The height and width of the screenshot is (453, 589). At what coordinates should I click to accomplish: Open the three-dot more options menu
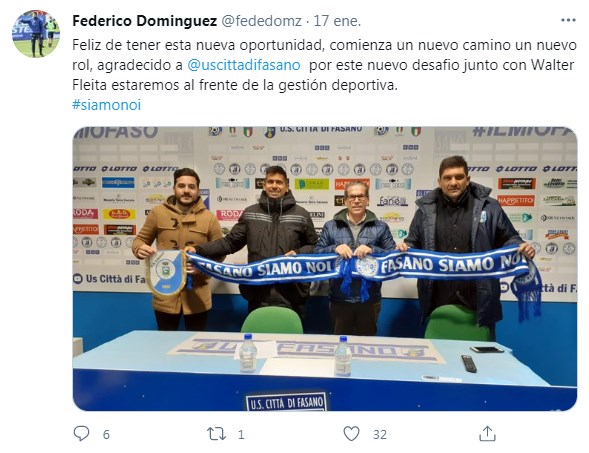pos(568,20)
